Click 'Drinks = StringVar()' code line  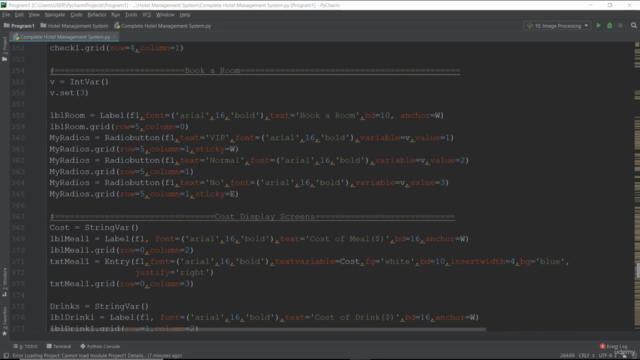click(99, 306)
